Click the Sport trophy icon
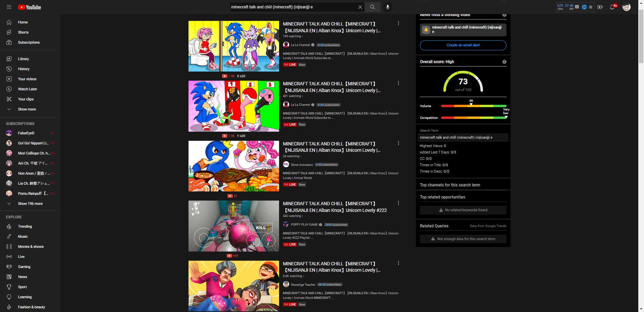 (9, 287)
